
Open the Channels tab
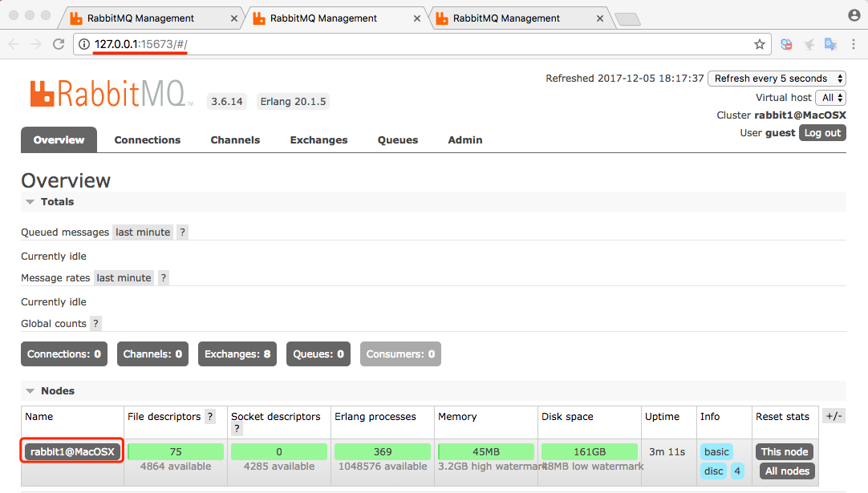pyautogui.click(x=235, y=140)
